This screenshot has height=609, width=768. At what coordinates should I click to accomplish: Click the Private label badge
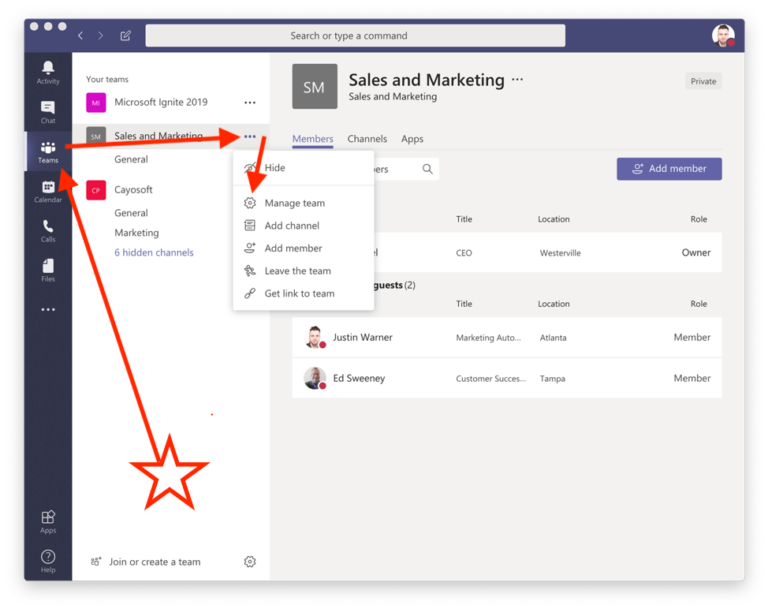[x=703, y=81]
